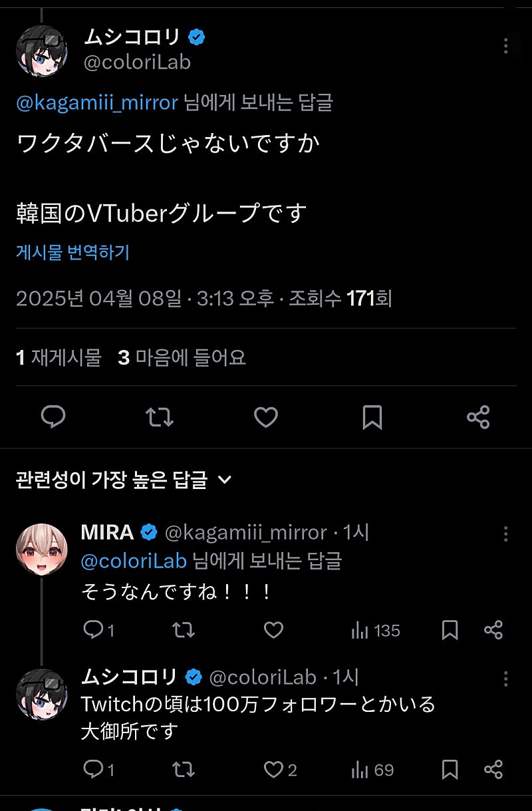The image size is (532, 811).
Task: Open MIRA's profile avatar
Action: tap(41, 549)
